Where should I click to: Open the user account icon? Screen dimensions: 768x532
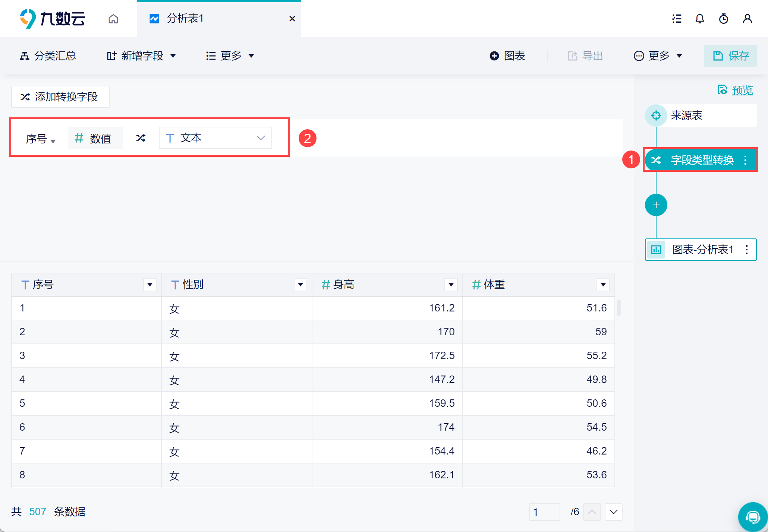(747, 19)
